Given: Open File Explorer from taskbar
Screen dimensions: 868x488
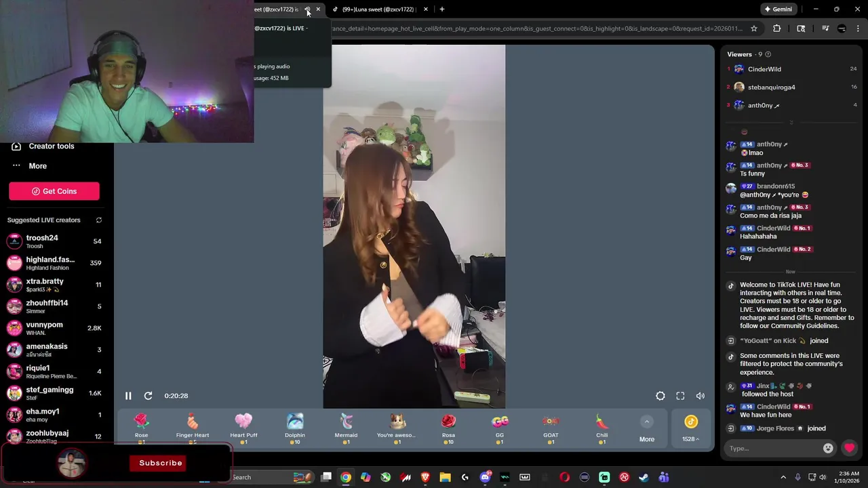Looking at the screenshot, I should 446,477.
